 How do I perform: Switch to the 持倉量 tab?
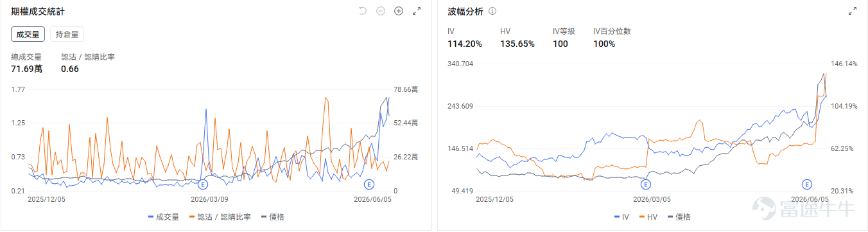(67, 35)
